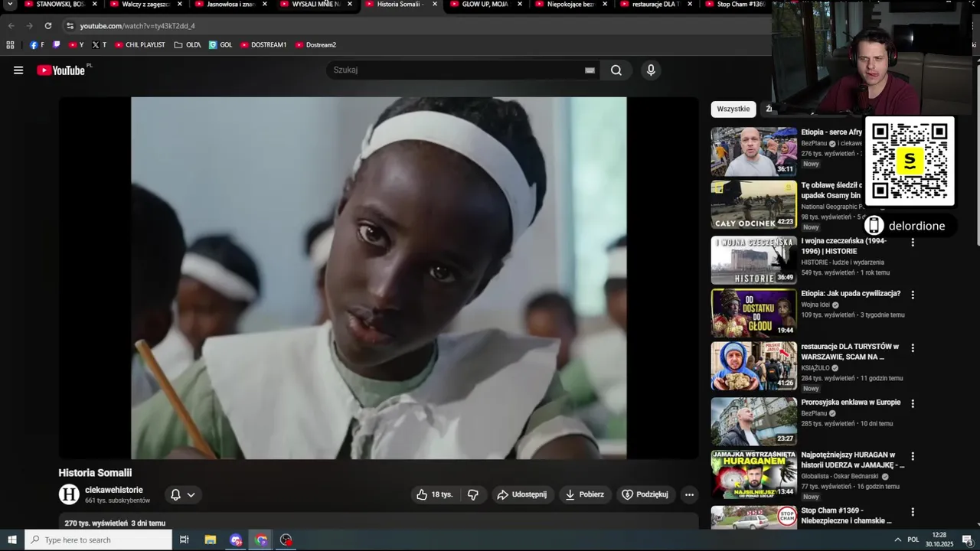Open options for Stop Cham #1369 video

912,511
